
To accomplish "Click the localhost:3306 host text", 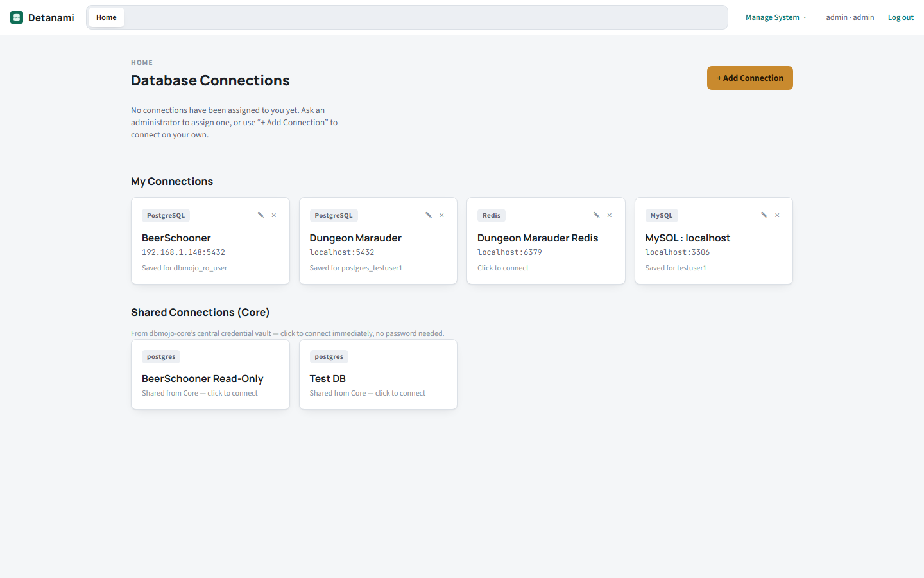I will [x=678, y=252].
